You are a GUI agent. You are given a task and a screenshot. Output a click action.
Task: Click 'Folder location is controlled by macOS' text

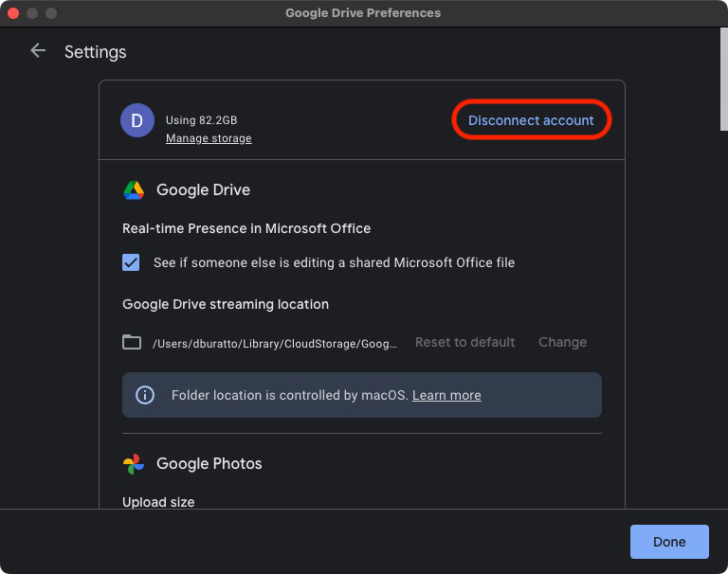290,395
